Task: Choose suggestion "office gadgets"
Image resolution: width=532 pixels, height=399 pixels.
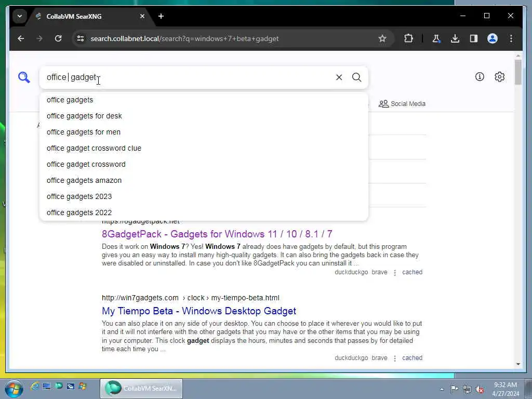Action: pyautogui.click(x=204, y=100)
